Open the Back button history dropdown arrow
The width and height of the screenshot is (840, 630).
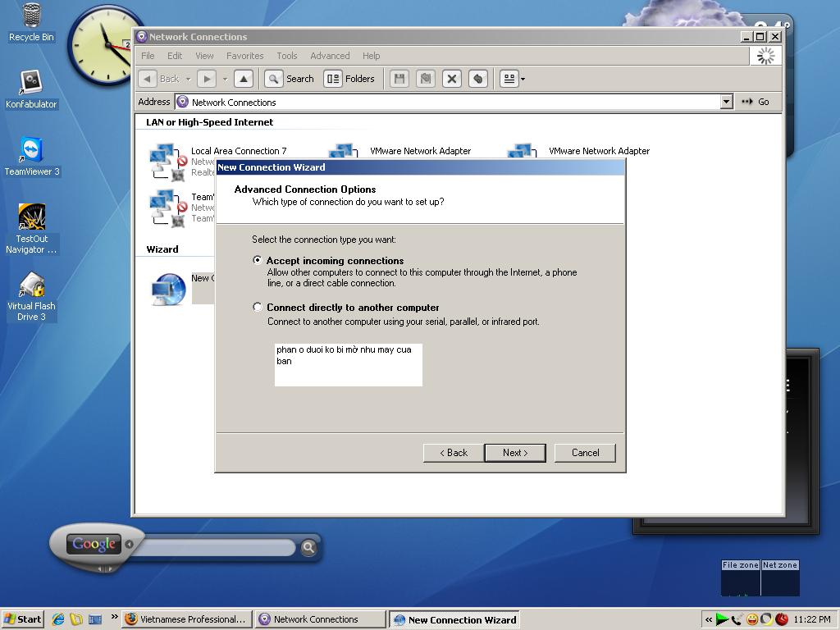(x=188, y=79)
